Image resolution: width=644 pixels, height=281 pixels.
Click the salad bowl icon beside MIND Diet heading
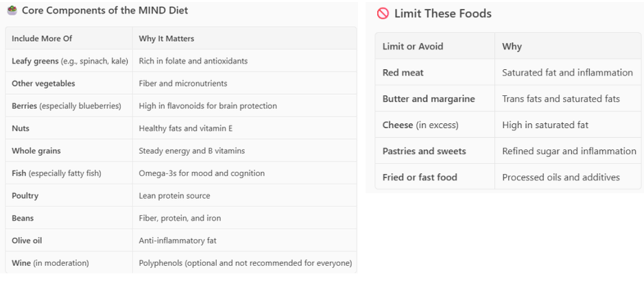12,11
